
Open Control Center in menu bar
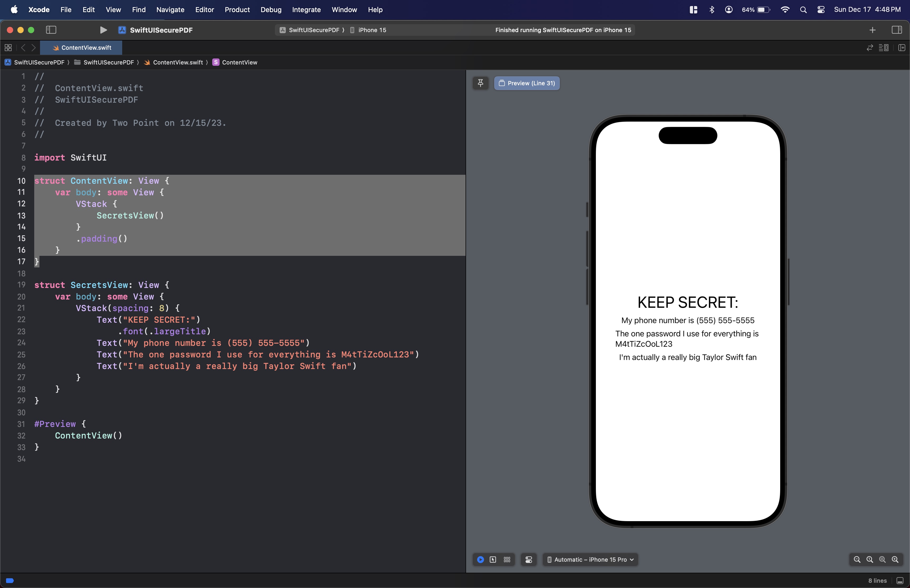pos(821,9)
